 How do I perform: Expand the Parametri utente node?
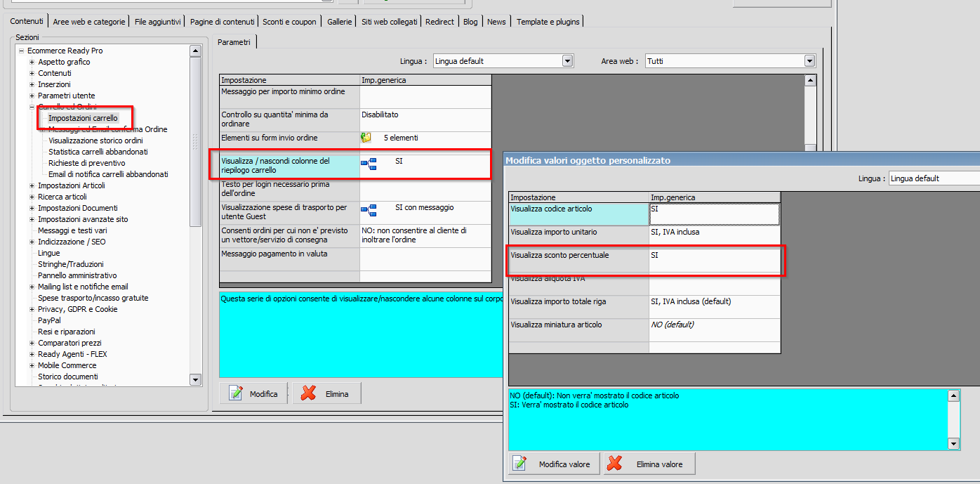click(32, 96)
